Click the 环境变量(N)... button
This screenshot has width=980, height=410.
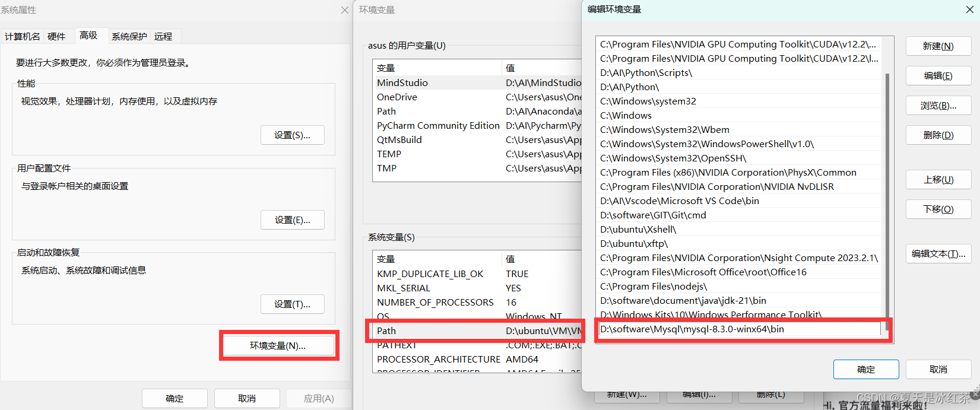point(278,345)
